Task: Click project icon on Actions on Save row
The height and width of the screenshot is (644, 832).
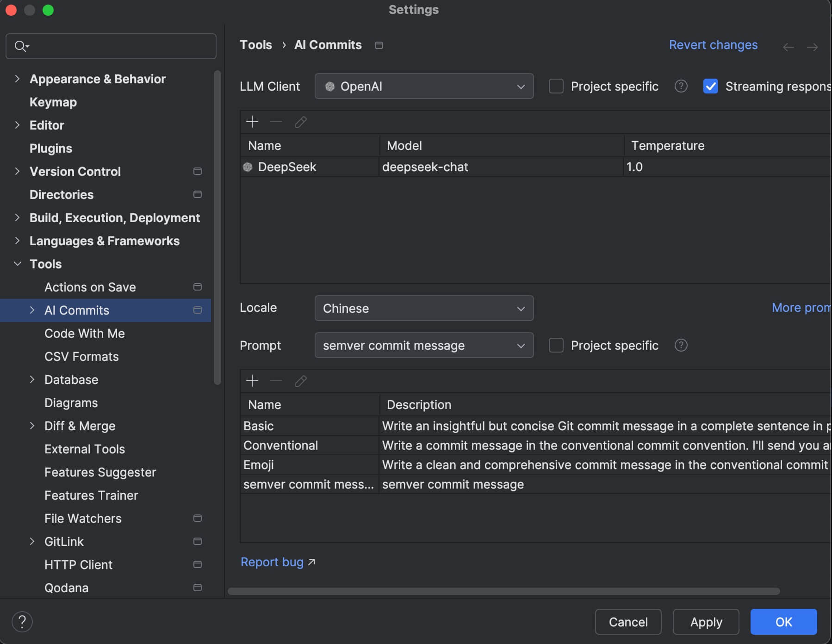Action: pos(198,287)
